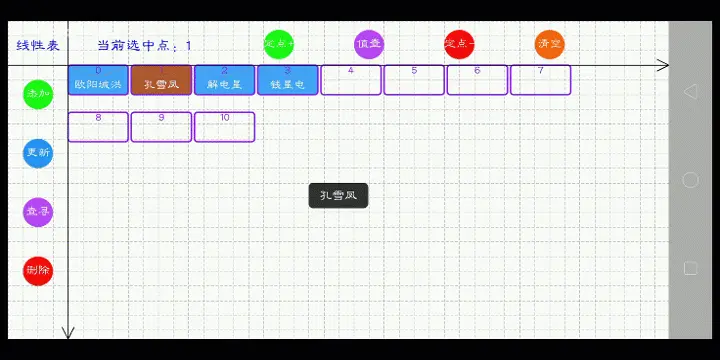This screenshot has height=360, width=720.
Task: Select cell 2 labeled 解电星
Action: click(225, 80)
